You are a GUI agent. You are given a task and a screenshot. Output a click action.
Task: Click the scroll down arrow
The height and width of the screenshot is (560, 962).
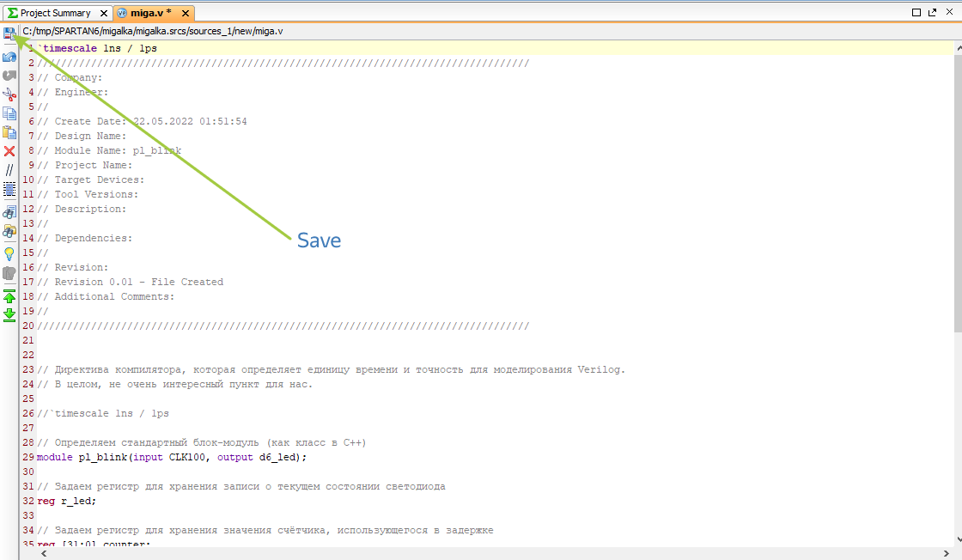[959, 539]
